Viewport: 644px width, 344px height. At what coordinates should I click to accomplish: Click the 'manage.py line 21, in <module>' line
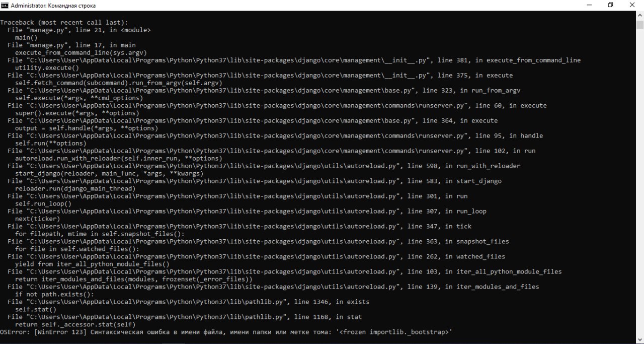click(x=79, y=30)
